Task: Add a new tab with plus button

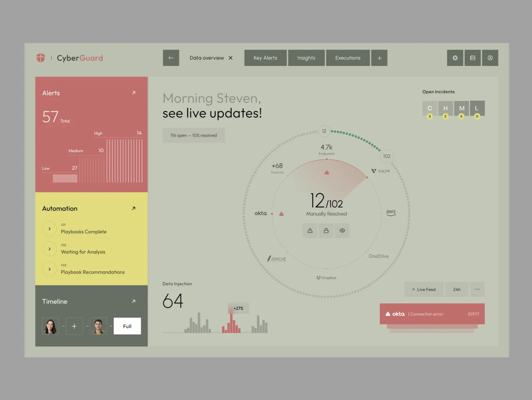Action: [379, 58]
